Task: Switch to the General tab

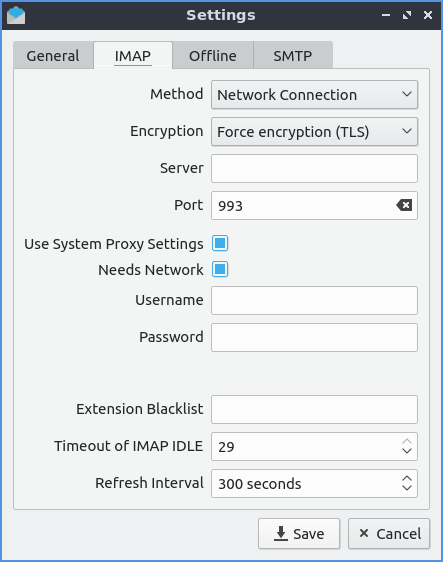Action: pyautogui.click(x=53, y=56)
